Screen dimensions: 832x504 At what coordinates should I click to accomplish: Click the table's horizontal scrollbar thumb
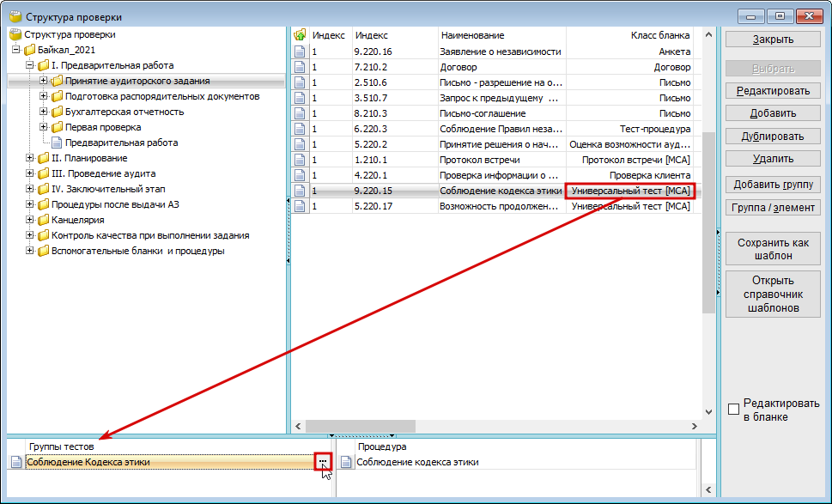tap(361, 426)
